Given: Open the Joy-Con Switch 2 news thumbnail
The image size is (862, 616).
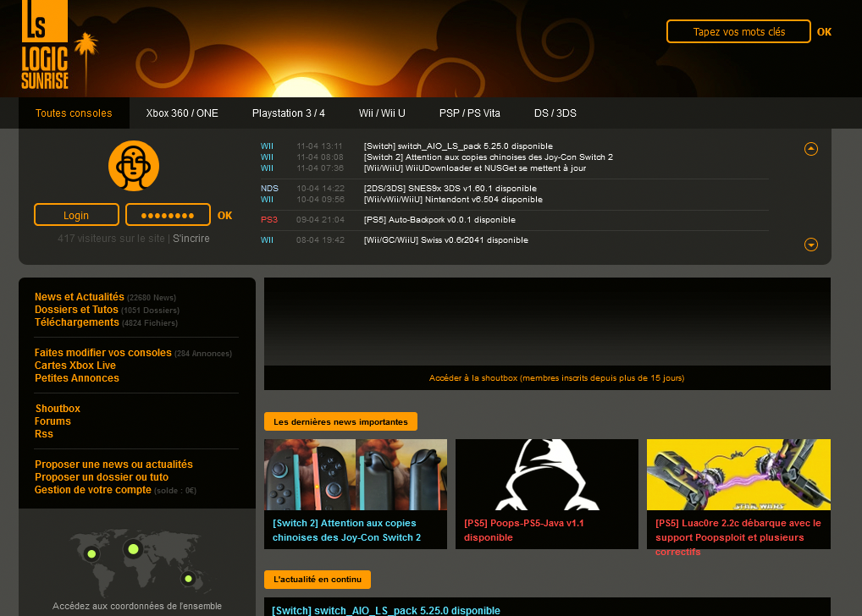Looking at the screenshot, I should [x=356, y=474].
